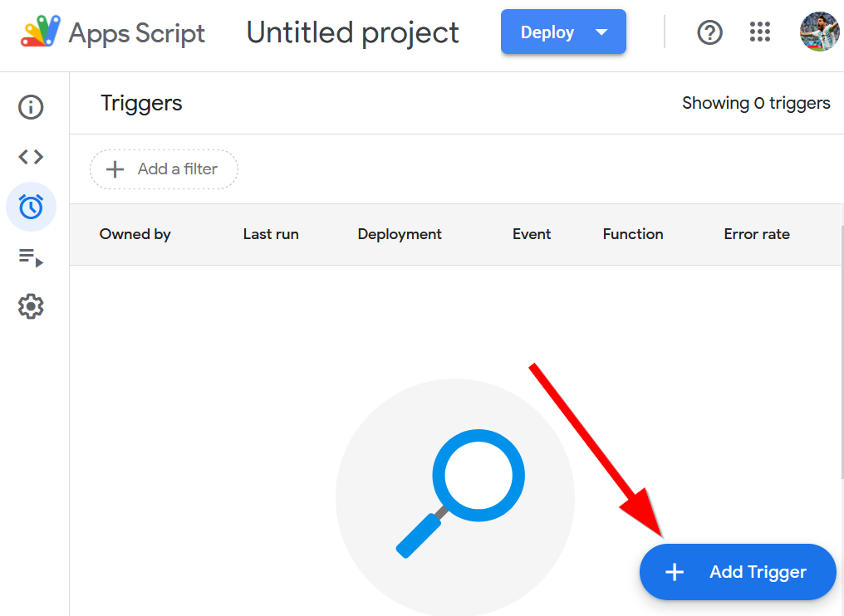Expand the Deploy dropdown arrow
This screenshot has width=844, height=616.
coord(602,32)
